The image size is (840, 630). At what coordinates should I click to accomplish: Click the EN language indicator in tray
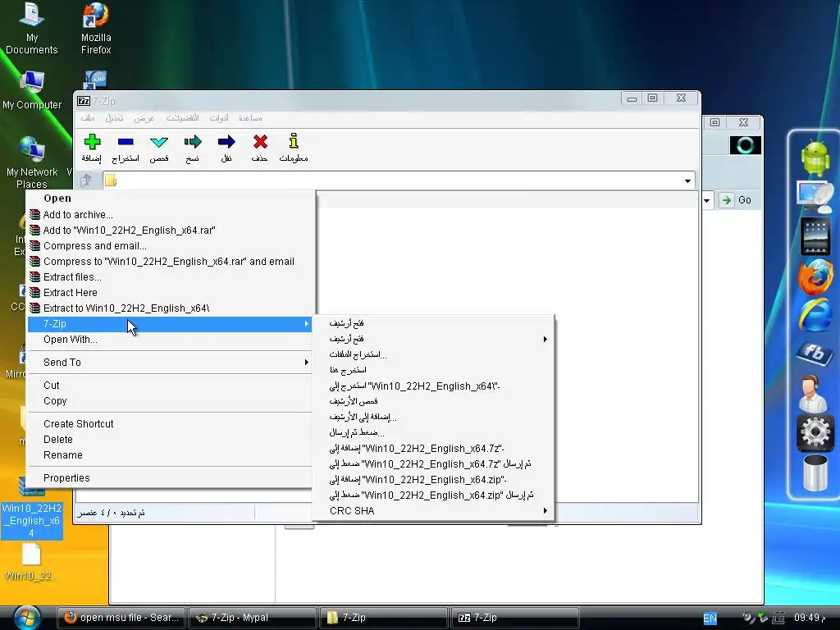point(710,618)
